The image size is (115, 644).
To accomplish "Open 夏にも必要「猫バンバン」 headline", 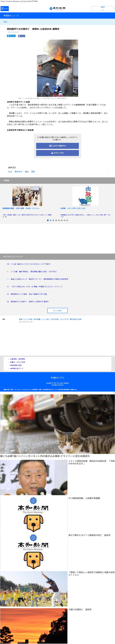I will [x=45, y=456].
